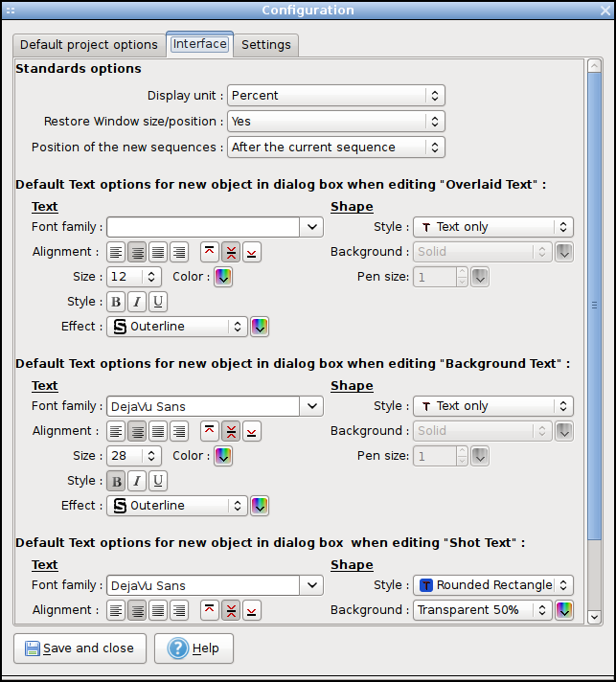Toggle Italic style for Overlaid Text
This screenshot has height=682, width=616.
(x=137, y=302)
